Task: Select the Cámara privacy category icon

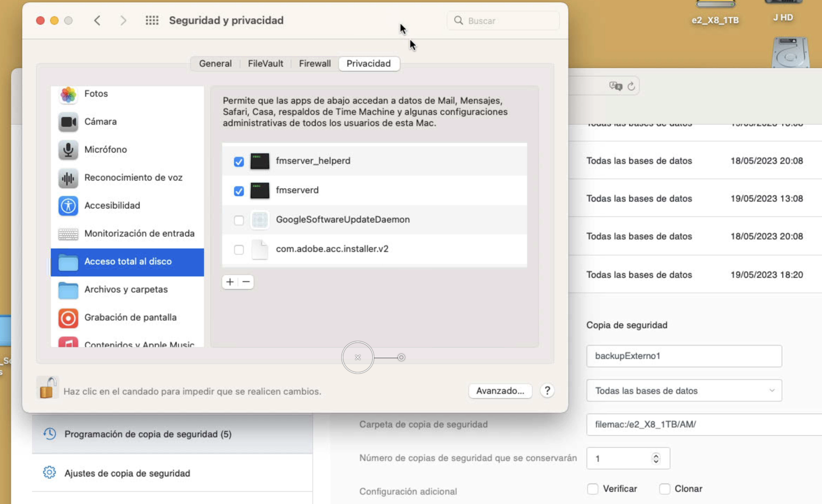Action: click(x=68, y=121)
